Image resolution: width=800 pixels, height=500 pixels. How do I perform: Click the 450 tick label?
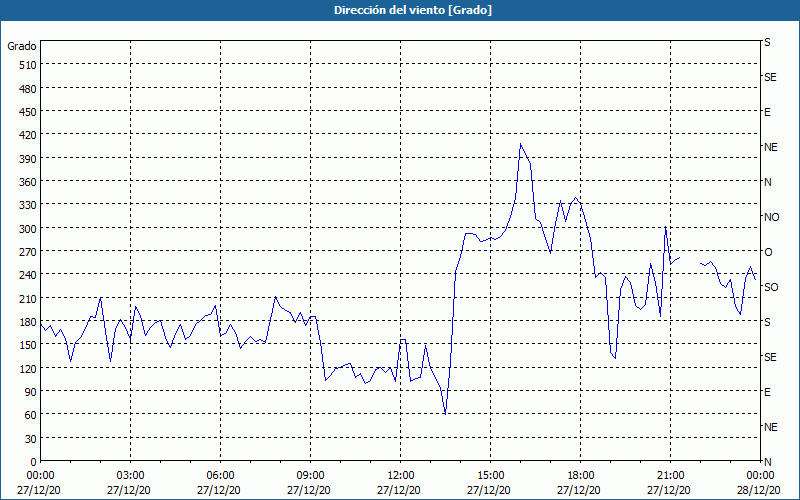tap(28, 112)
